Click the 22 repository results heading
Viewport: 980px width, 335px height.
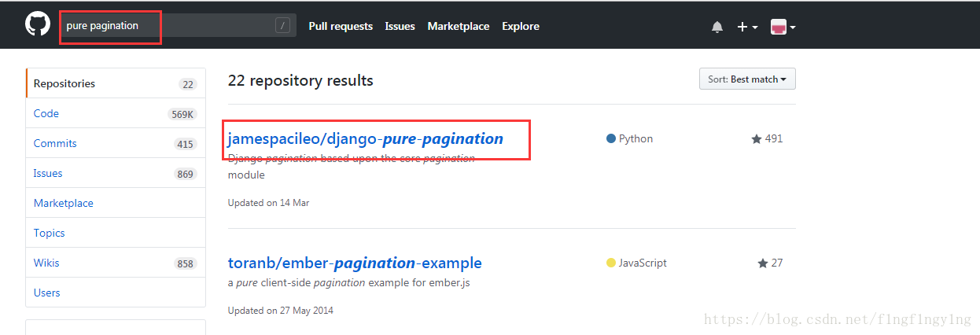[x=300, y=81]
